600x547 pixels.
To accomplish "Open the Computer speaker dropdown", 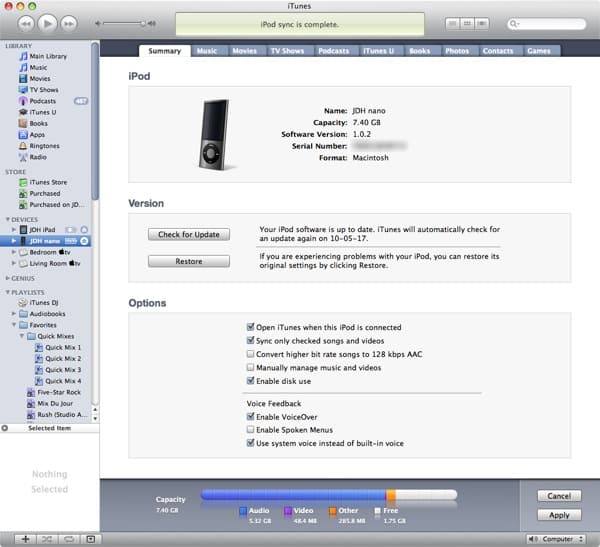I will (x=555, y=539).
